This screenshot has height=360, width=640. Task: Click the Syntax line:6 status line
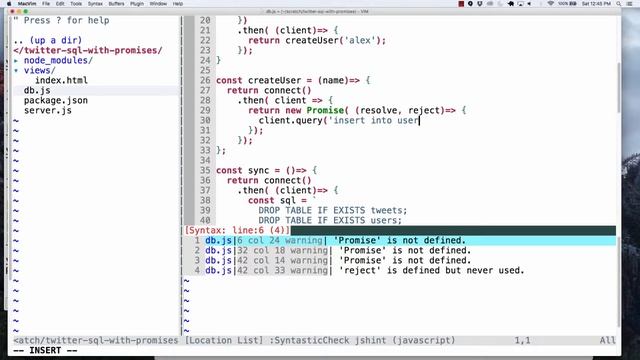tap(237, 230)
